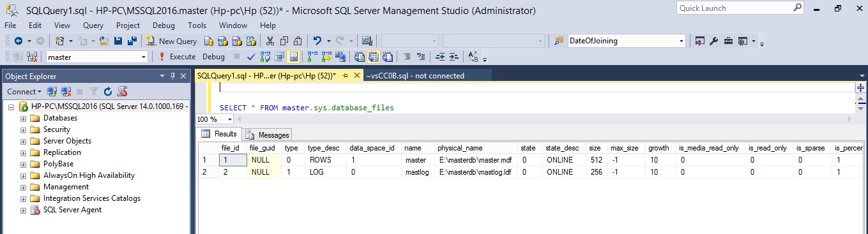The height and width of the screenshot is (234, 868).
Task: Click the Parse checkmark icon
Action: coord(250,57)
